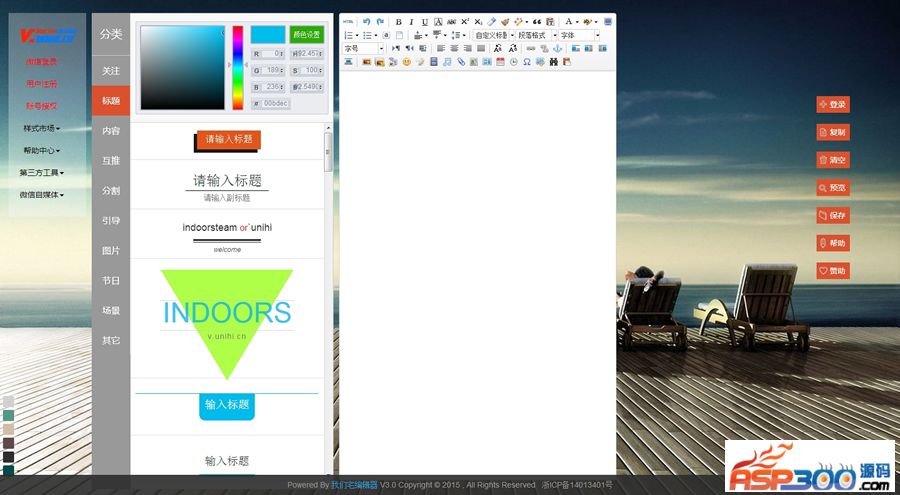
Task: Click the 清空 clear button
Action: coord(833,160)
